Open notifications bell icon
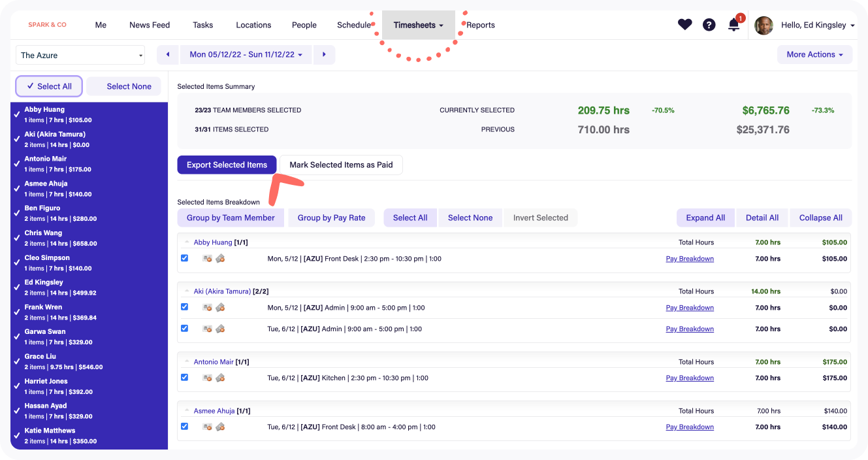This screenshot has width=868, height=460. tap(734, 25)
